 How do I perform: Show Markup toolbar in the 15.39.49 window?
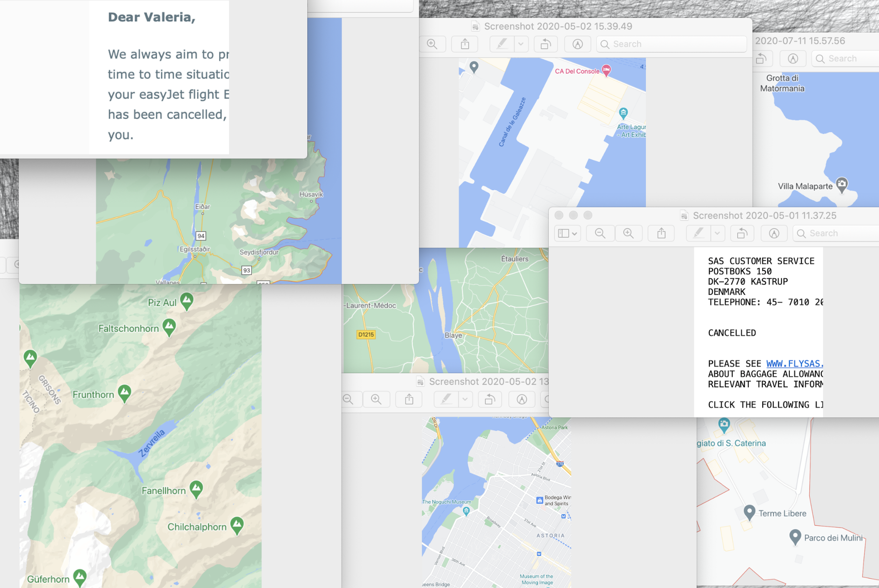[578, 44]
